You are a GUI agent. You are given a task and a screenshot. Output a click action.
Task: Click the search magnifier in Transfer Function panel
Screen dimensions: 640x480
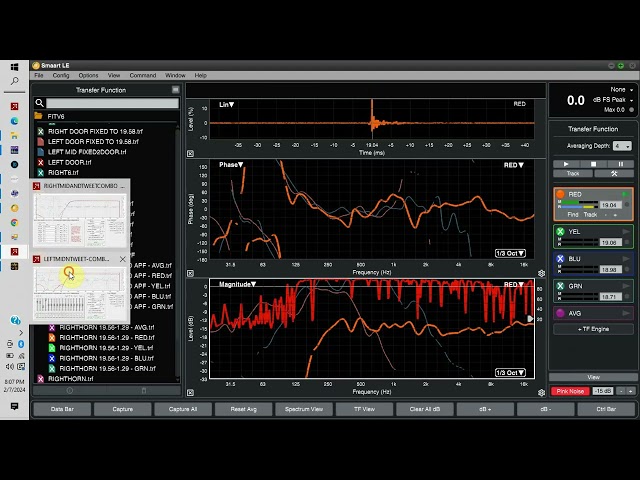40,103
